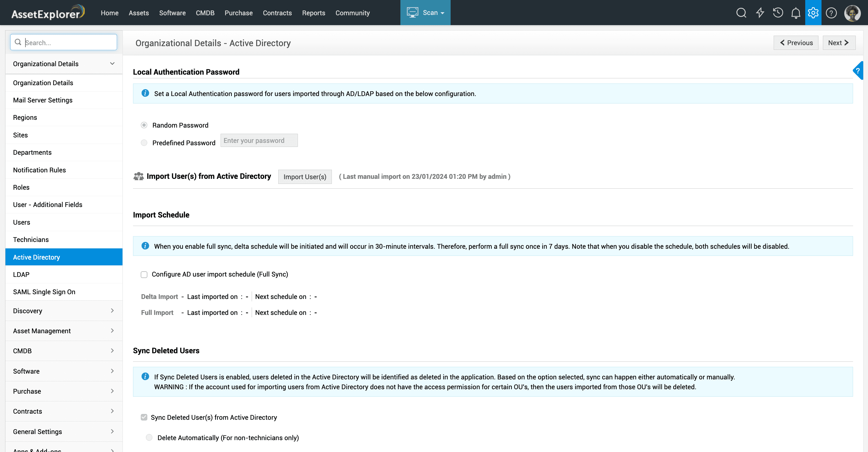Viewport: 868px width, 452px height.
Task: Open the Scan dropdown menu
Action: pyautogui.click(x=425, y=13)
